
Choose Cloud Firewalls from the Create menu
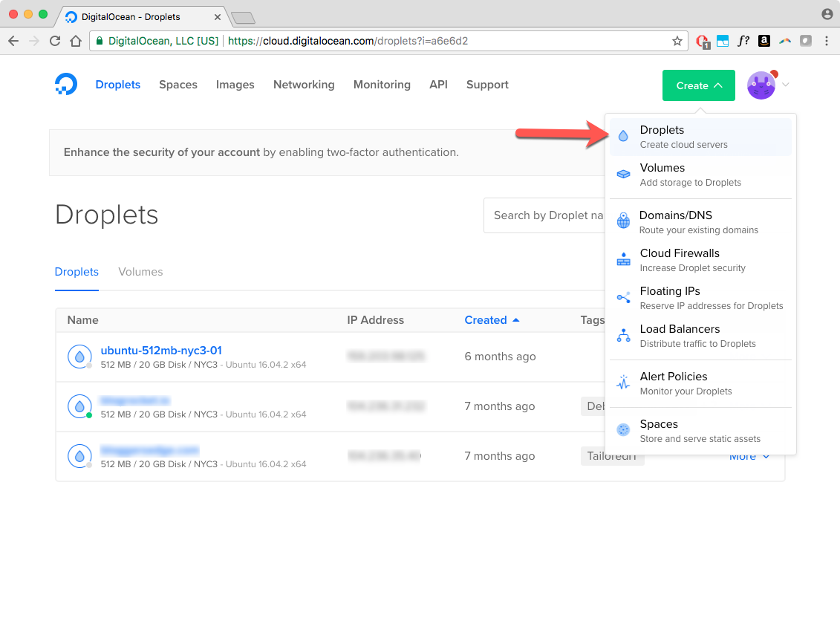point(700,260)
